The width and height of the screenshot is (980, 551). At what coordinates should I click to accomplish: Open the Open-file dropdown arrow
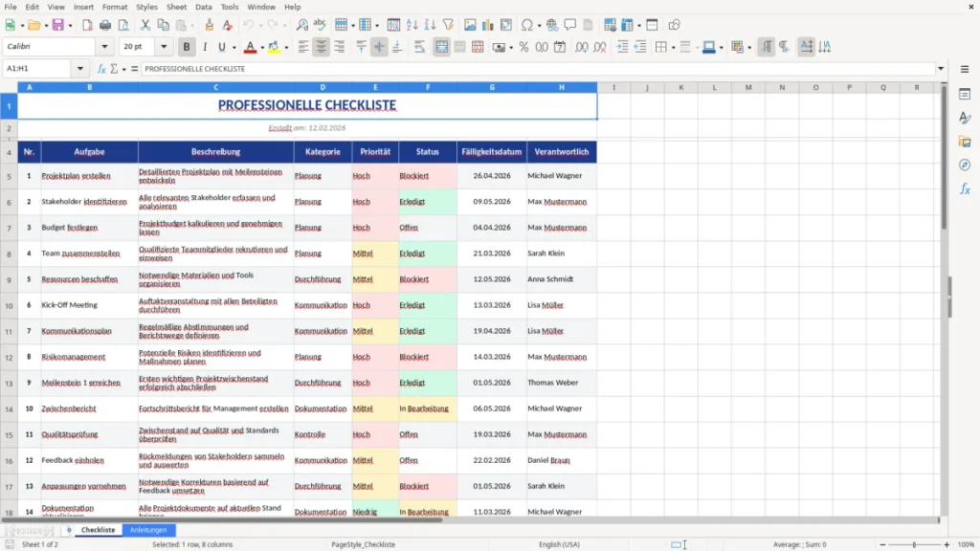click(46, 26)
